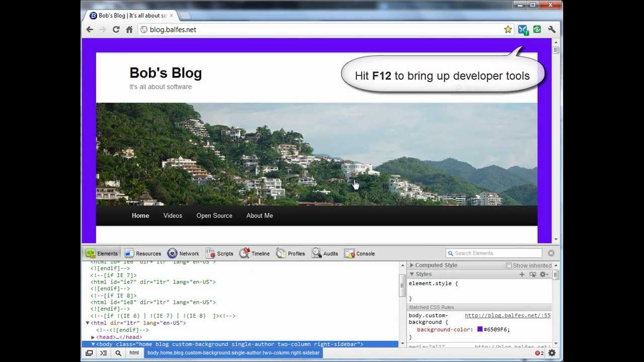This screenshot has height=362, width=644.
Task: Click the browser forward arrow
Action: pyautogui.click(x=103, y=30)
